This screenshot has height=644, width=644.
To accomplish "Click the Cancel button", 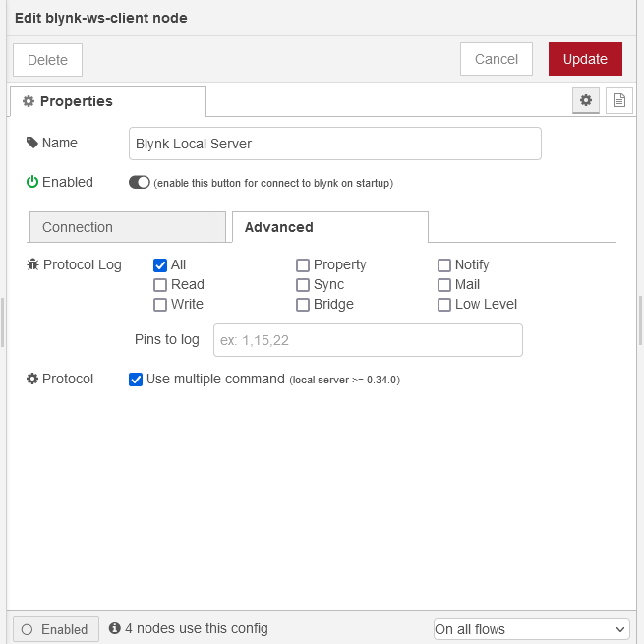I will tap(497, 59).
